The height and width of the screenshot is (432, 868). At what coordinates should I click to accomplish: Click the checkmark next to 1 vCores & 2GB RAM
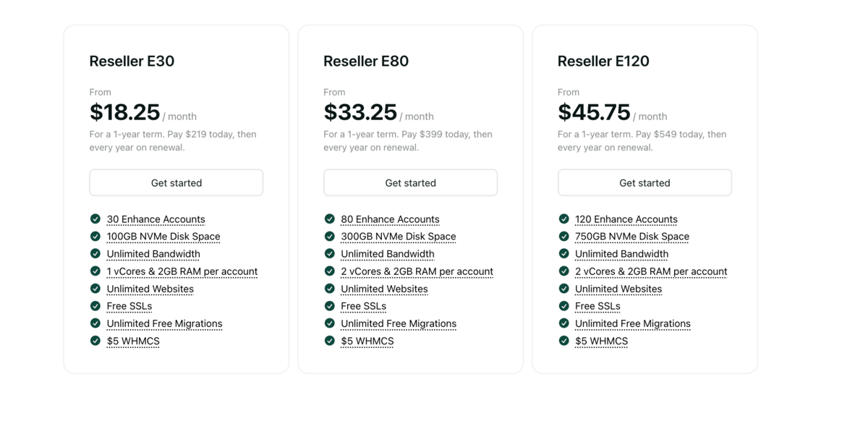pos(95,271)
